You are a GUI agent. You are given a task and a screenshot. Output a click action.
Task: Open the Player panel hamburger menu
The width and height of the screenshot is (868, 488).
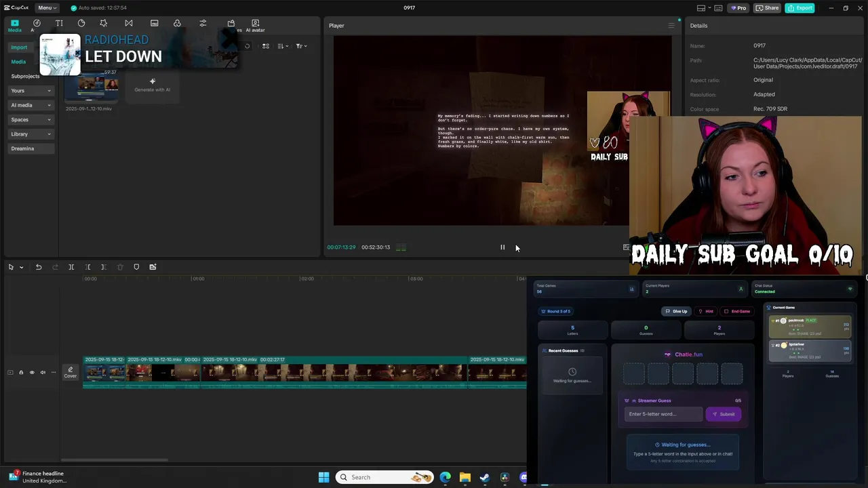(671, 26)
